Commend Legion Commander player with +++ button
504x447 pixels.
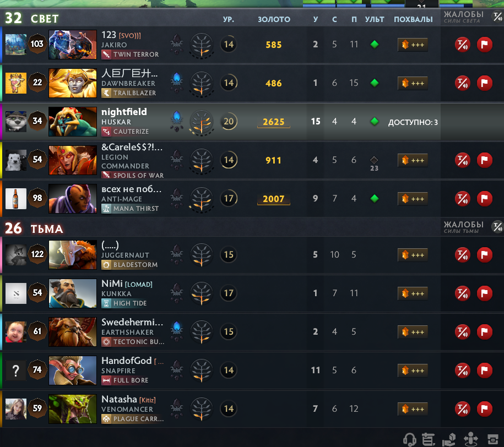413,160
